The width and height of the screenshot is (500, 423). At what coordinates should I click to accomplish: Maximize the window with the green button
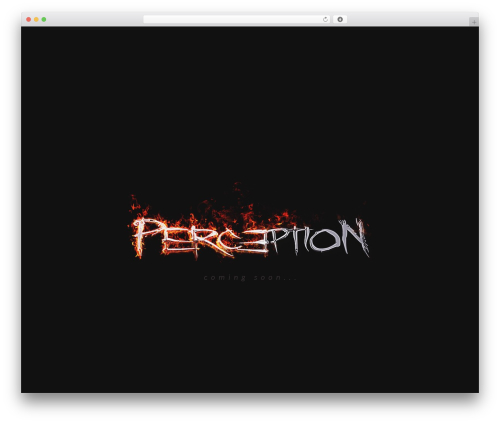tap(44, 19)
